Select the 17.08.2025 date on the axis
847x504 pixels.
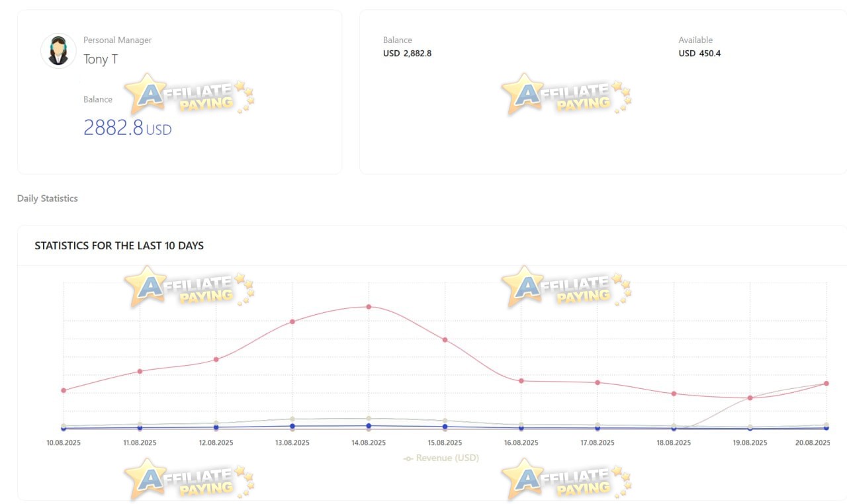click(598, 443)
